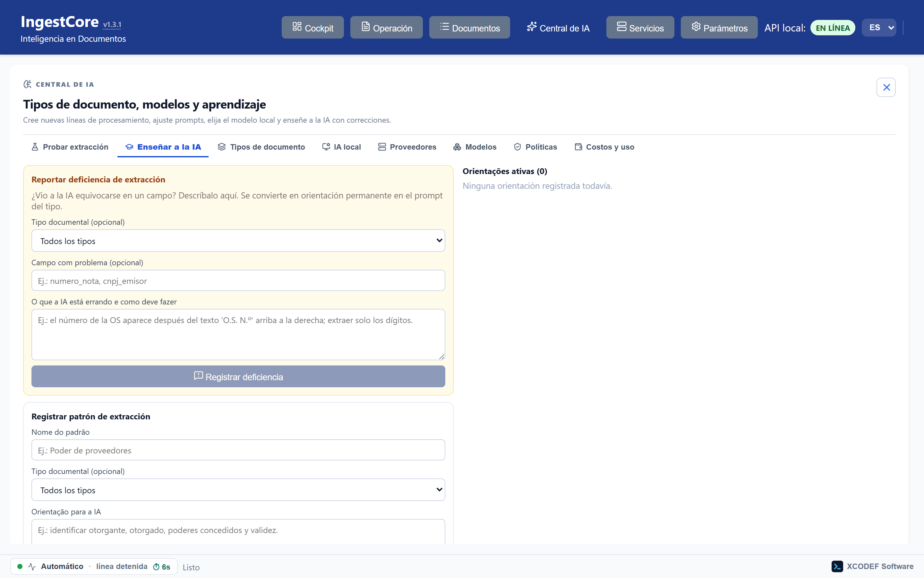Open Parámetros settings
Screen dimensions: 924x578
(719, 28)
